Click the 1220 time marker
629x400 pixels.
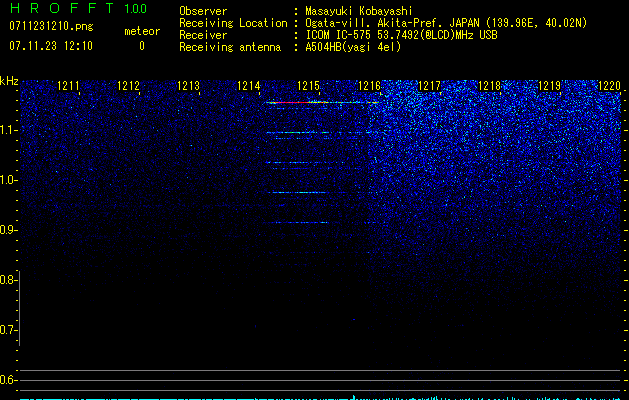609,85
